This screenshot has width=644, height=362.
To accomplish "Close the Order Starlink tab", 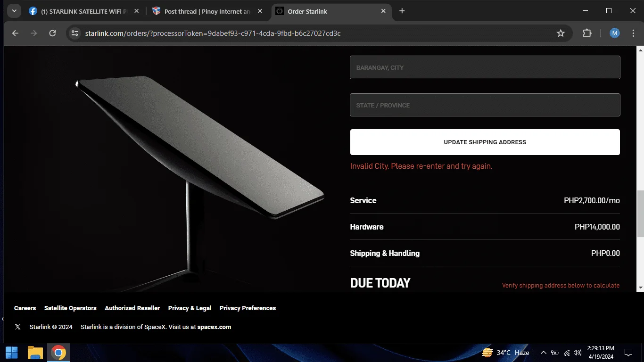I will (383, 11).
